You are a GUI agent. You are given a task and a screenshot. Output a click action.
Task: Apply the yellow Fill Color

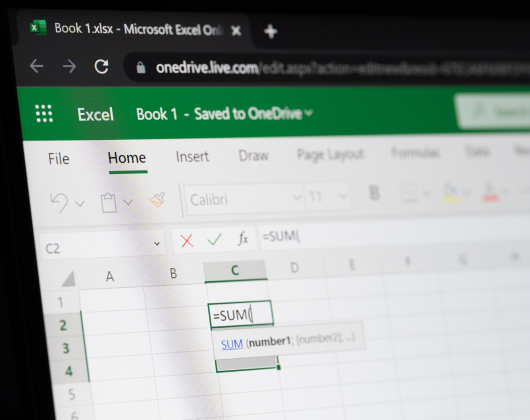pos(451,192)
